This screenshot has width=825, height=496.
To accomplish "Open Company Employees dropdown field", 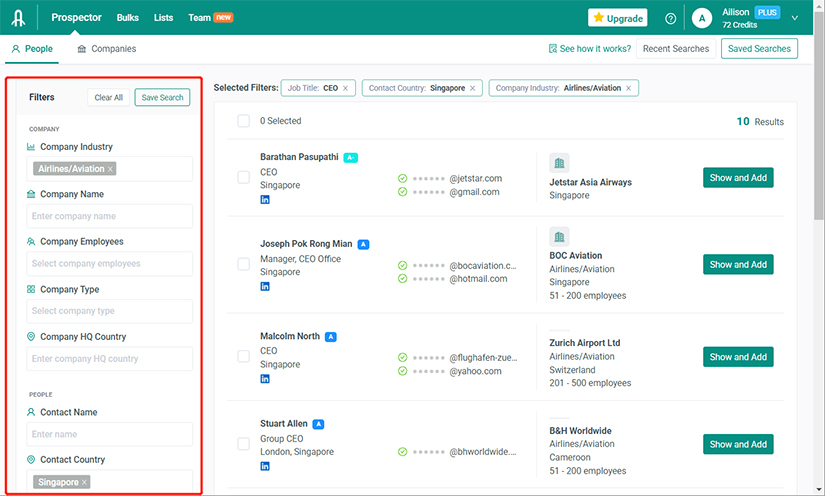I will pos(110,264).
